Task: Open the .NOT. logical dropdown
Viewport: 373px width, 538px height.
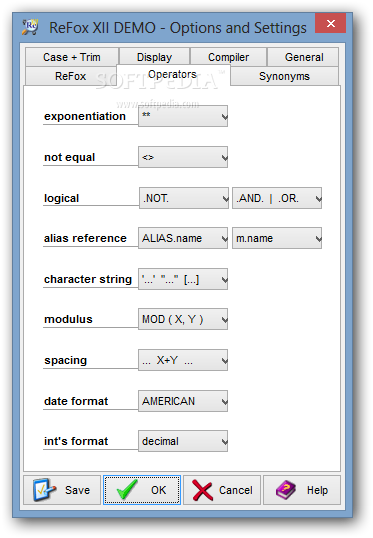Action: point(184,198)
